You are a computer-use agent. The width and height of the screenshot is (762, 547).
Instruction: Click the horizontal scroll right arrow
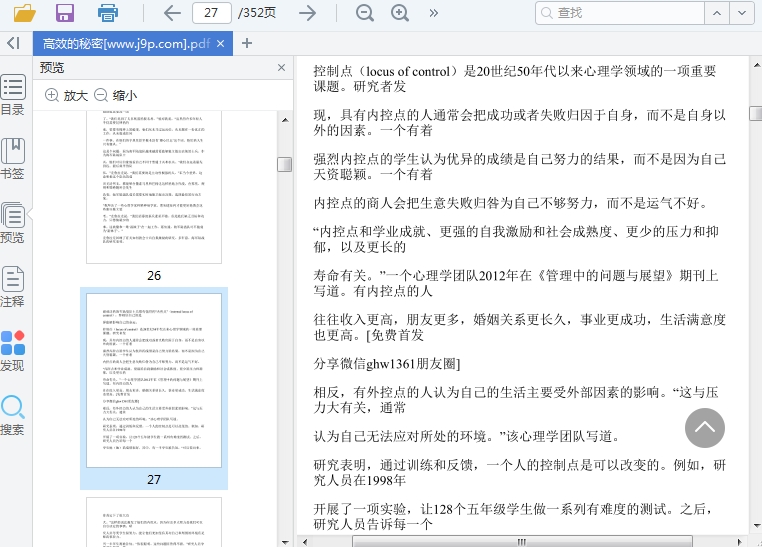point(739,542)
